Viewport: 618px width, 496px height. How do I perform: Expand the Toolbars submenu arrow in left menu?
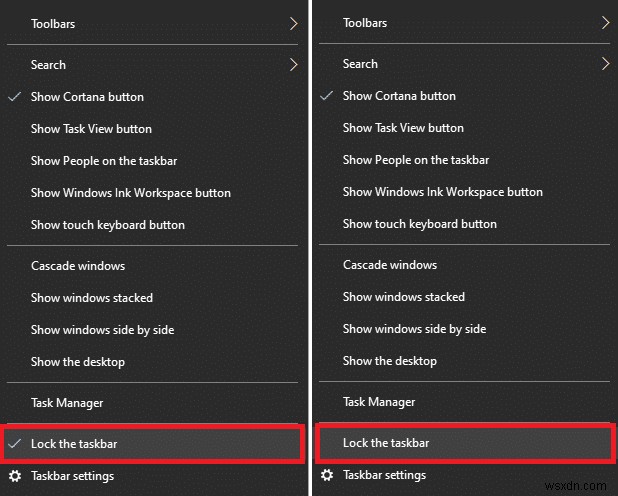tap(294, 23)
